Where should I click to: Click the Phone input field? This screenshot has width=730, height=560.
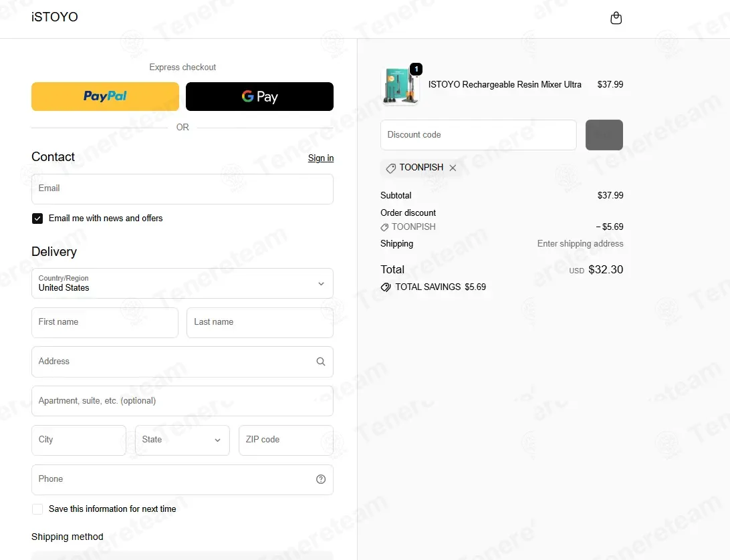182,479
